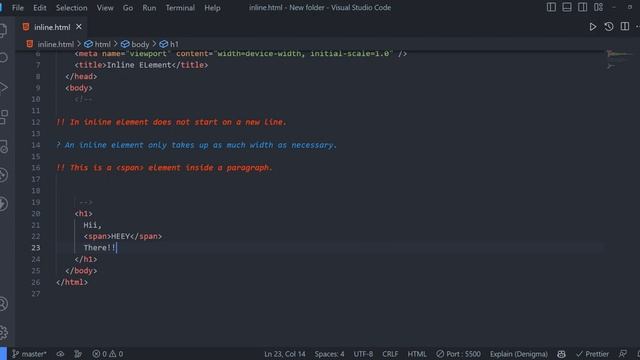The image size is (640, 360).
Task: Click HTML language mode selector
Action: 417,354
